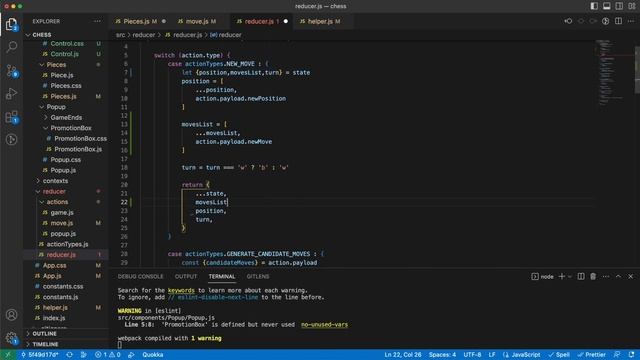
Task: Open errors and warnings indicator in status bar
Action: coord(107,355)
